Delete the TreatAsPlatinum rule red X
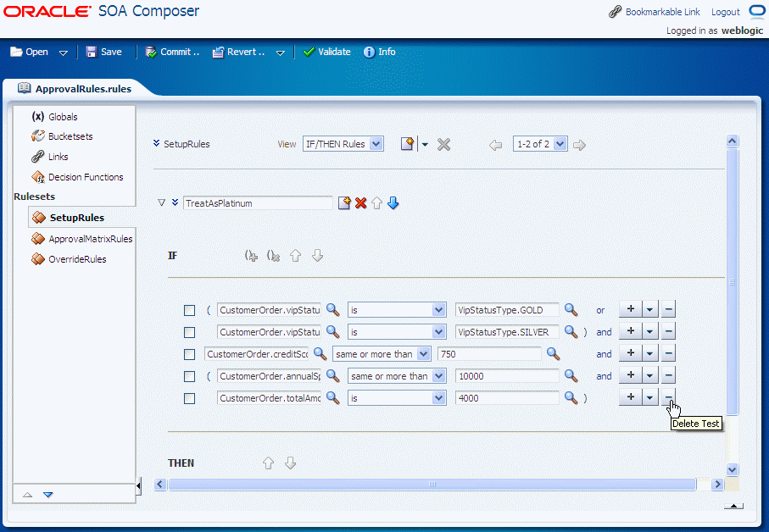This screenshot has height=532, width=769. coord(360,202)
